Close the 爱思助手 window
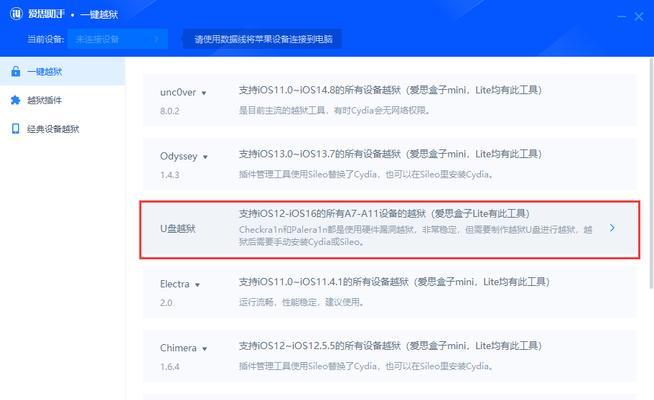654x400 pixels. [x=639, y=17]
